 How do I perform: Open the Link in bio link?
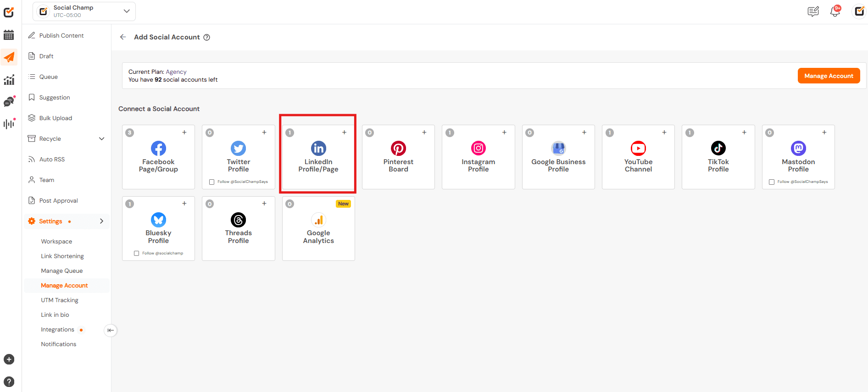pyautogui.click(x=55, y=315)
